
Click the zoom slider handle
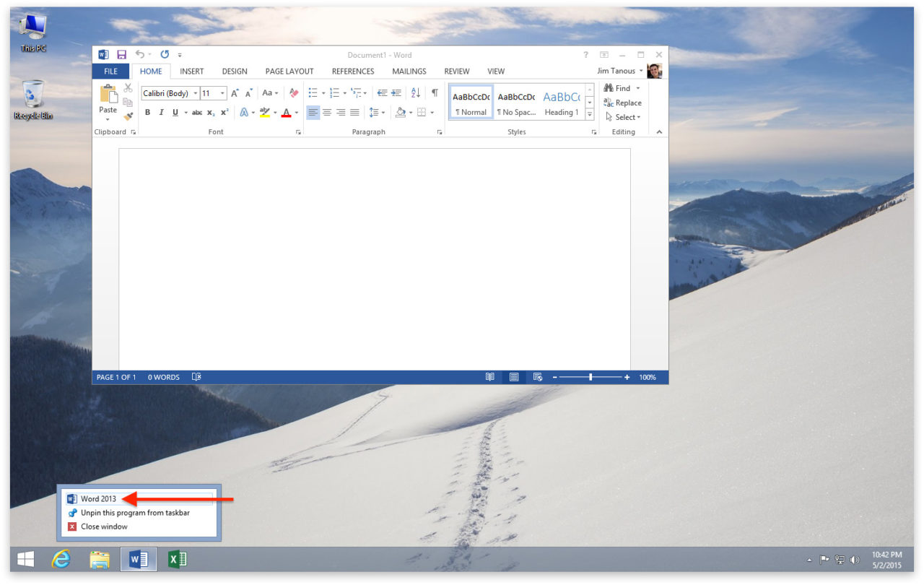pyautogui.click(x=589, y=376)
